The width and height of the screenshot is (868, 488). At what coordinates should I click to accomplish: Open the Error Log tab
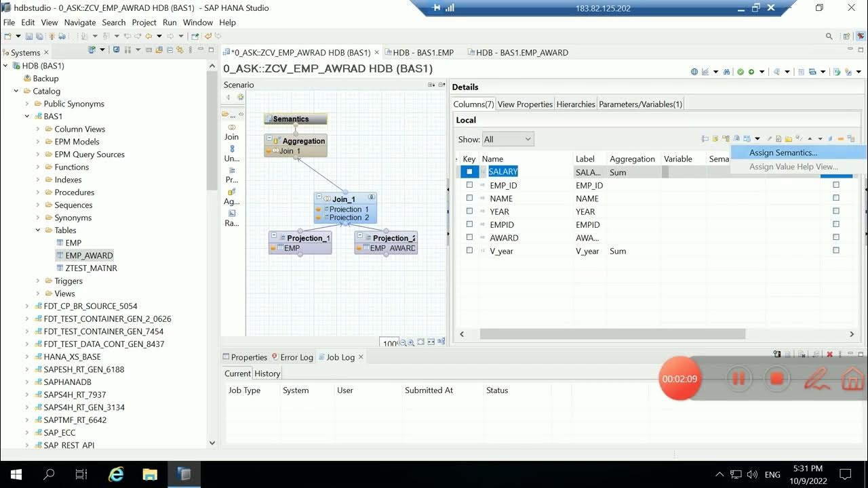[292, 357]
